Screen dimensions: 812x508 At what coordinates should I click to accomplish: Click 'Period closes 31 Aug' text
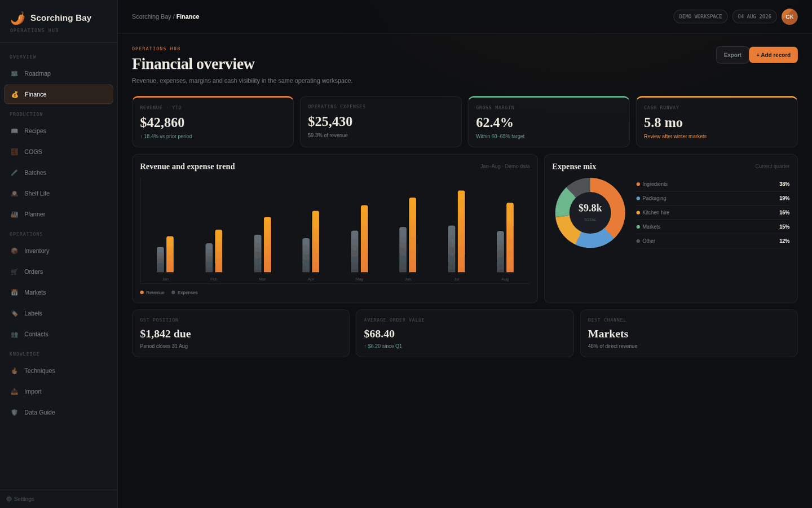click(164, 347)
